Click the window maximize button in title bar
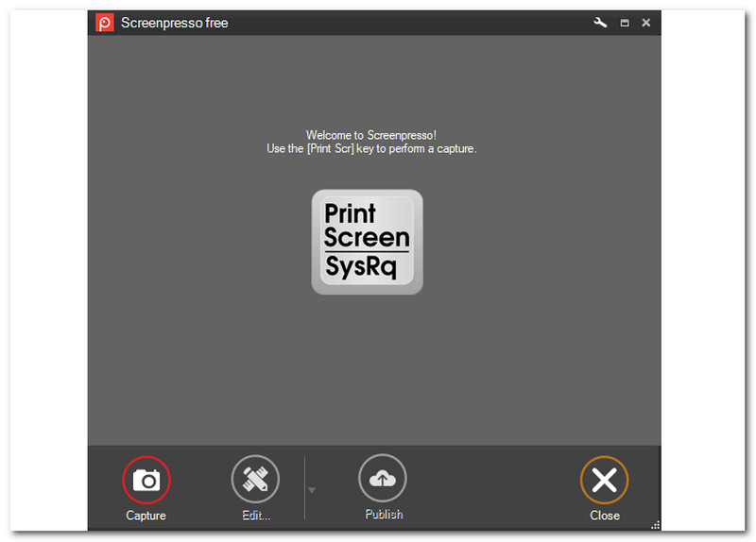This screenshot has width=756, height=542. pos(625,23)
